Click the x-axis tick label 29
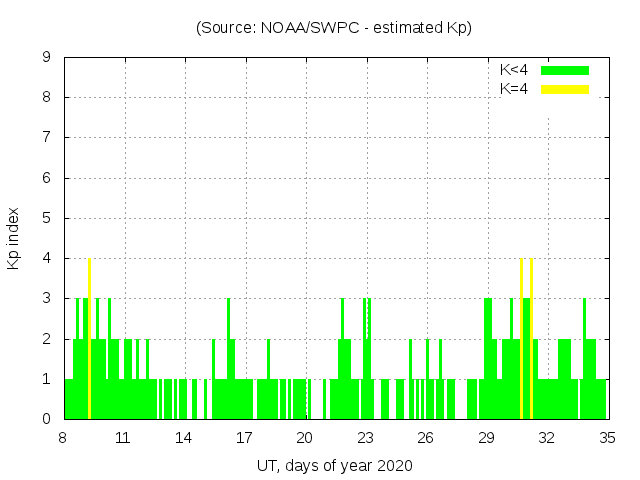640x480 pixels. 486,437
